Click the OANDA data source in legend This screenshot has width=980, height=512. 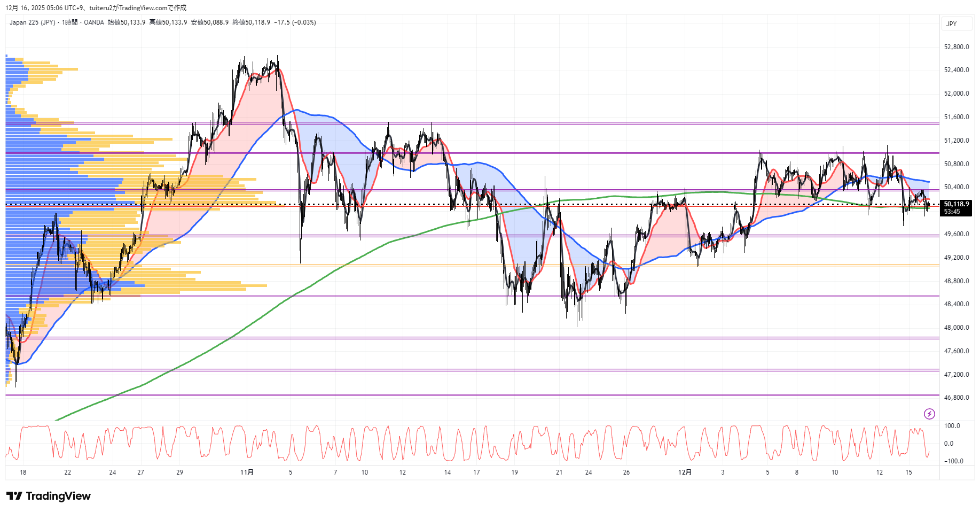pos(94,22)
